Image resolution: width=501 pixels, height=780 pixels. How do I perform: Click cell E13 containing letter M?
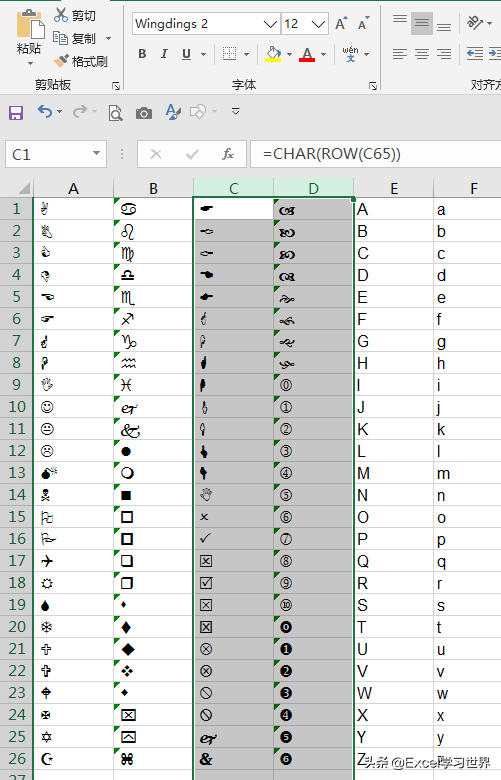[x=394, y=473]
